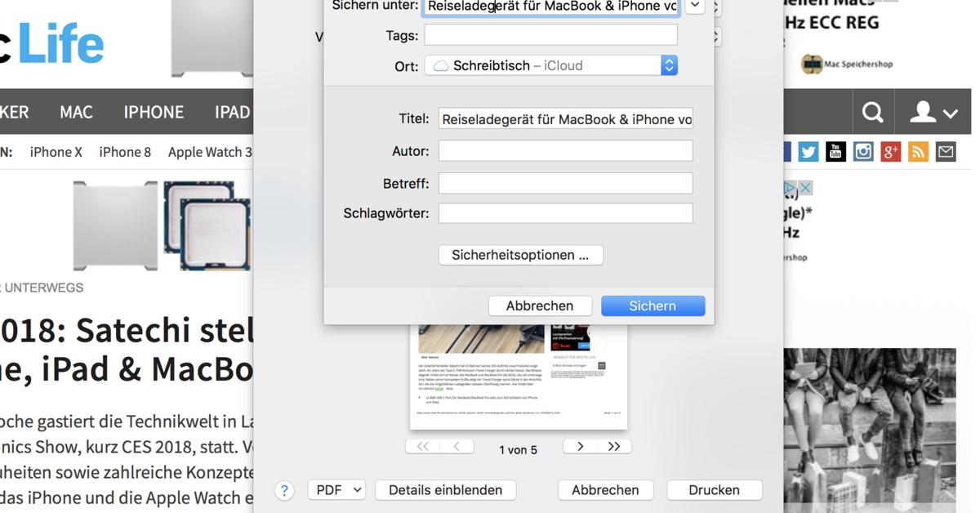Click the Betreff input field
Viewport: 980px width, 513px height.
click(x=566, y=183)
